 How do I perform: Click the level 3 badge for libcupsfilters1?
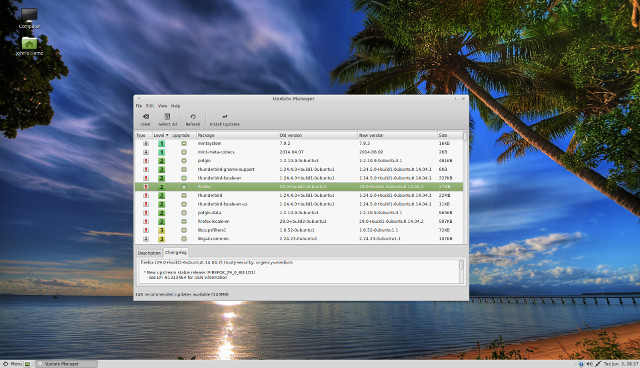click(x=162, y=230)
